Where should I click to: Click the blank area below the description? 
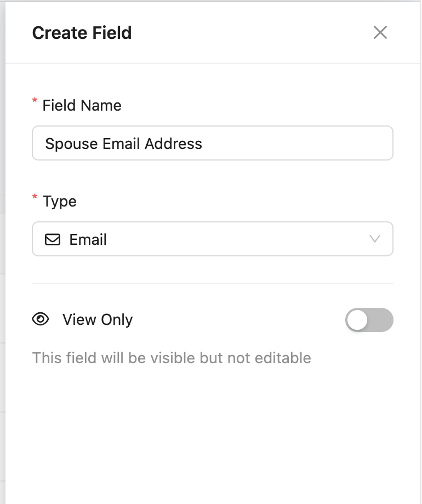[213, 433]
